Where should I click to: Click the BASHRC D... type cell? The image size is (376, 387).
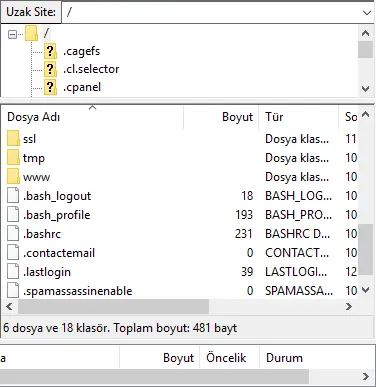click(297, 234)
